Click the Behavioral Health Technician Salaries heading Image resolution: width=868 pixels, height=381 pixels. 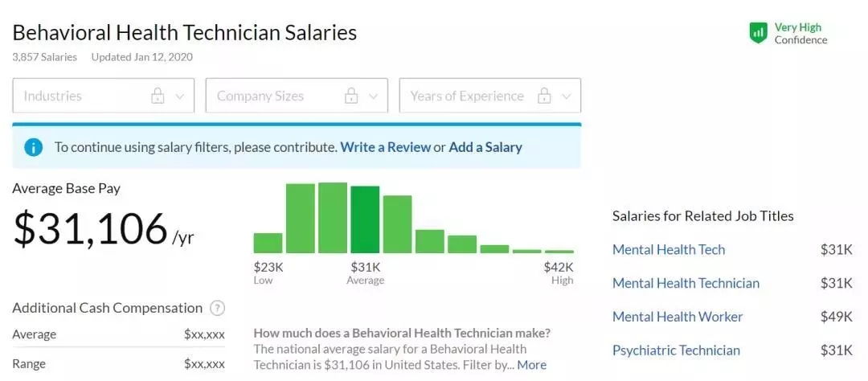185,32
